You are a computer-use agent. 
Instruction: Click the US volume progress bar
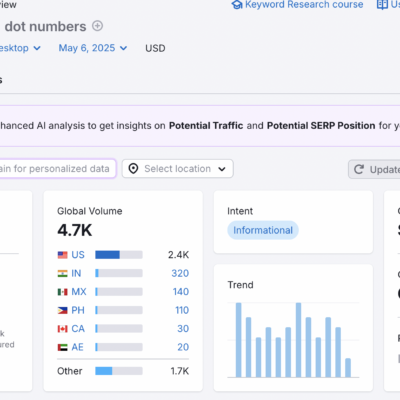(x=119, y=255)
